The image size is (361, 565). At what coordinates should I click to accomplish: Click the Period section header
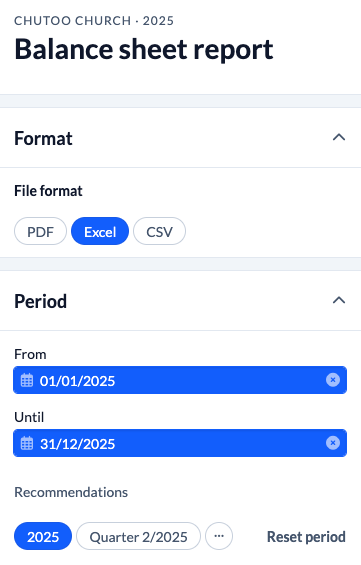coord(180,301)
